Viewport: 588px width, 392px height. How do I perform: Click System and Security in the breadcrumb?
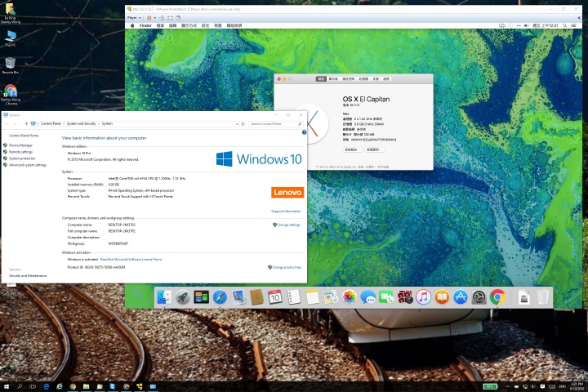tap(82, 123)
